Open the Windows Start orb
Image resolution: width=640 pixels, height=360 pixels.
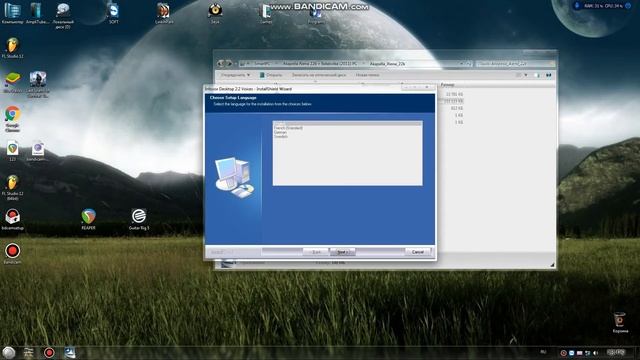coord(9,352)
